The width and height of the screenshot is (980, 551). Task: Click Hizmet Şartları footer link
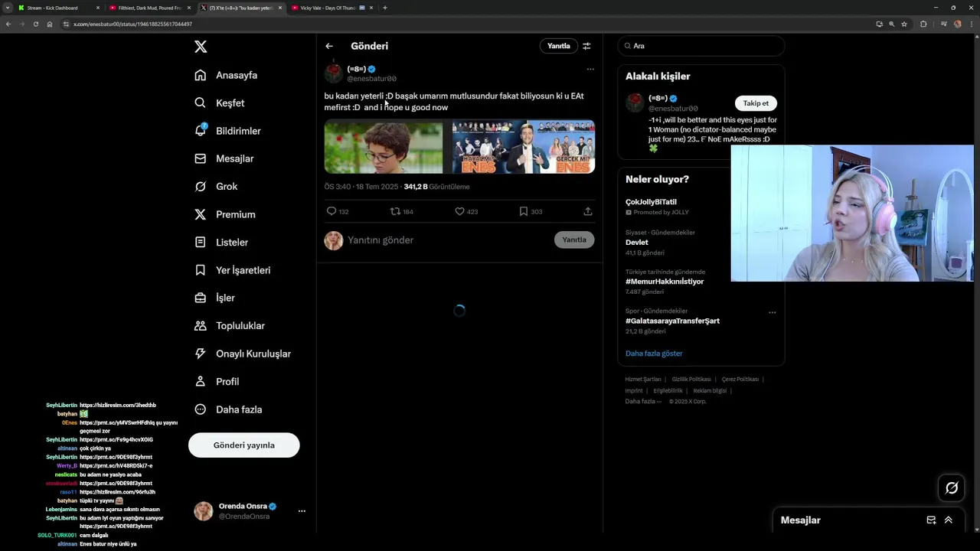coord(643,380)
